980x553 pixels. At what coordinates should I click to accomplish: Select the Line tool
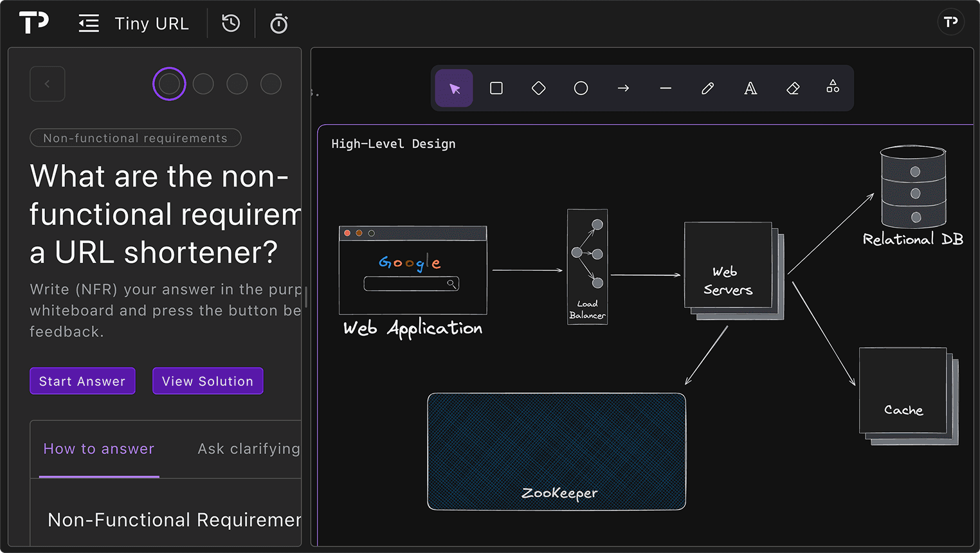pyautogui.click(x=665, y=88)
